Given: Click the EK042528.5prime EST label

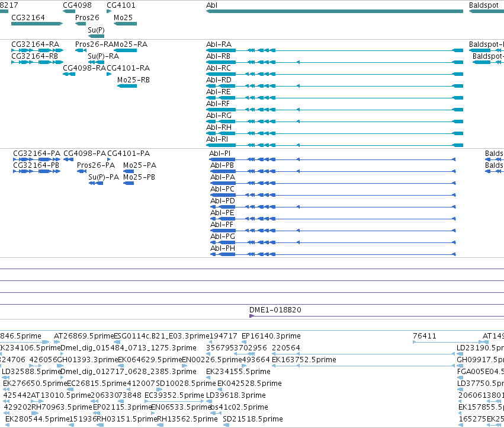Looking at the screenshot, I should [x=250, y=384].
